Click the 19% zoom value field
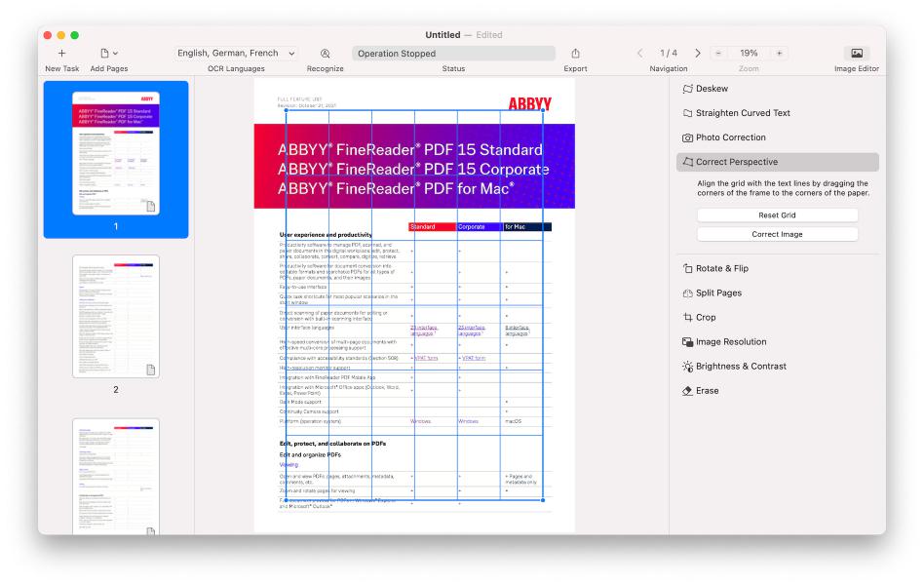 pos(749,53)
